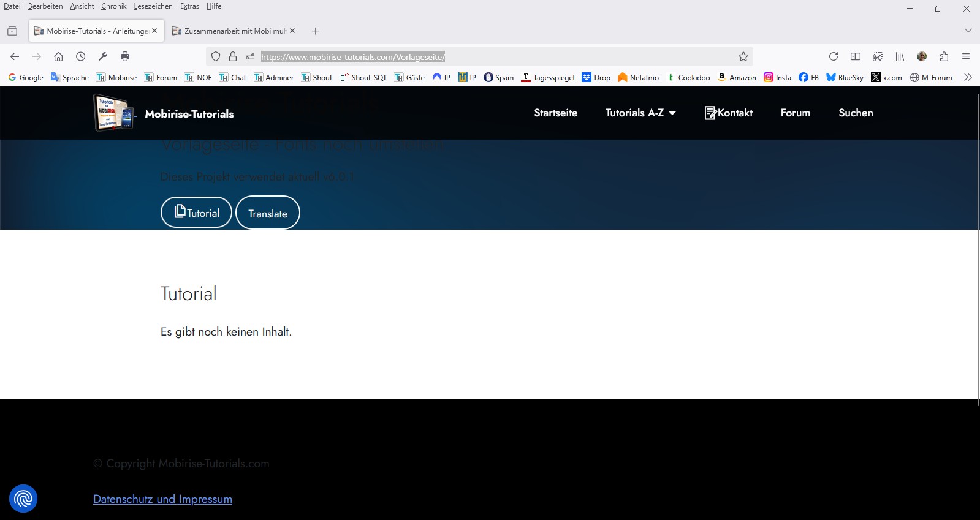
Task: Open the Shout-SQT bookmark
Action: 363,77
